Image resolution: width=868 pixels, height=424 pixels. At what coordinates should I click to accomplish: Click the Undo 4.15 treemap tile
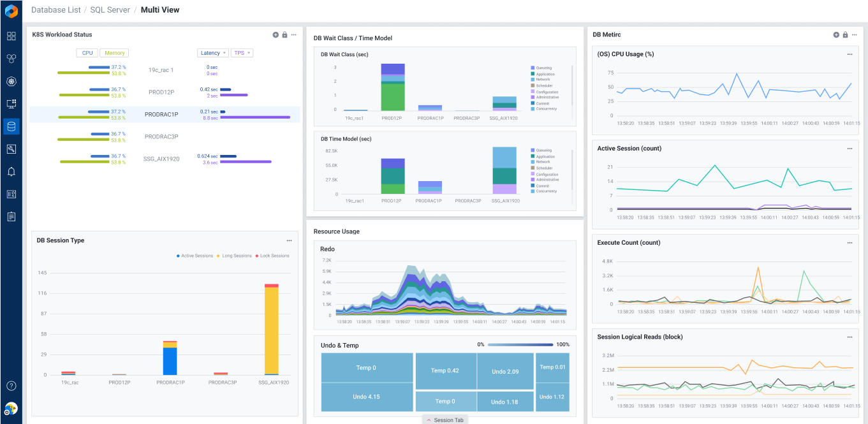coord(366,397)
